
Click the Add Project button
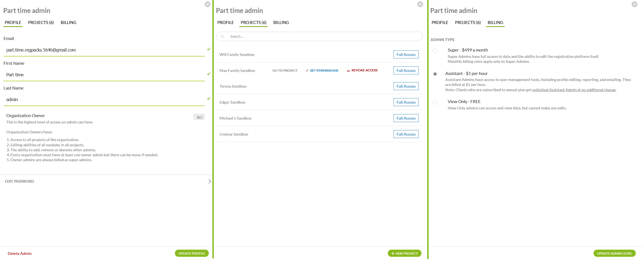[x=404, y=253]
